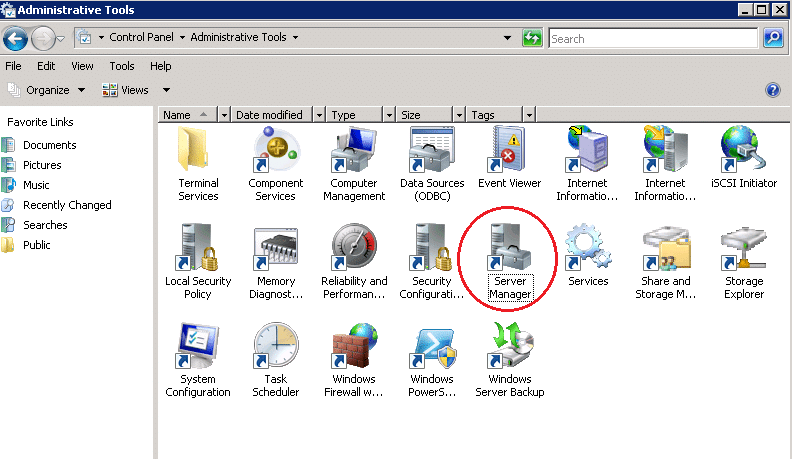
Task: Sort by Date modified column header
Action: tap(272, 115)
